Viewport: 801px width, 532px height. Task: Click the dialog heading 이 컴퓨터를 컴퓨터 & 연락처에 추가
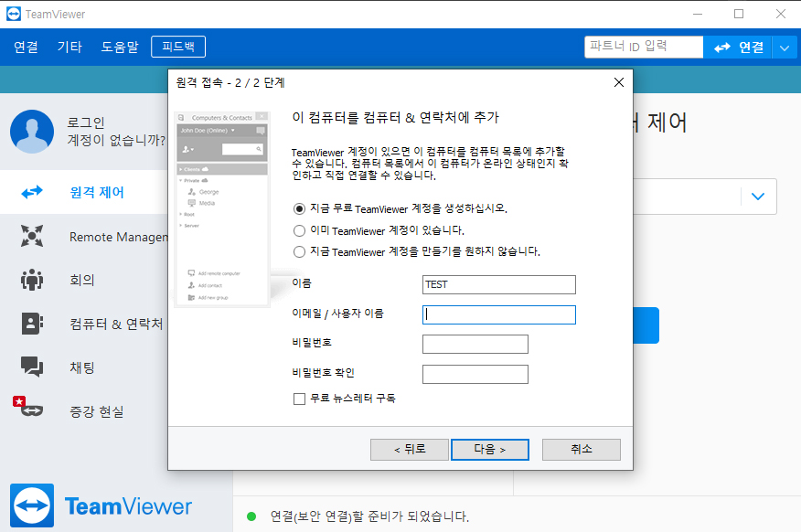tap(395, 118)
